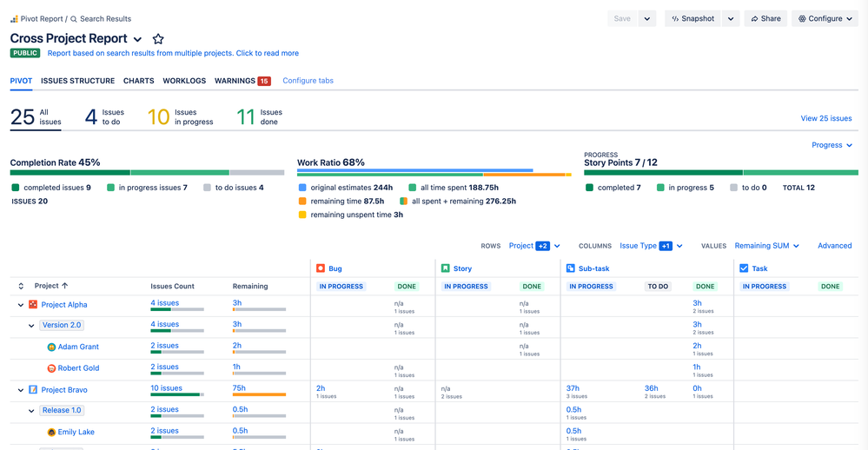Click Robert Gold's avatar icon
The height and width of the screenshot is (450, 868).
pos(51,368)
